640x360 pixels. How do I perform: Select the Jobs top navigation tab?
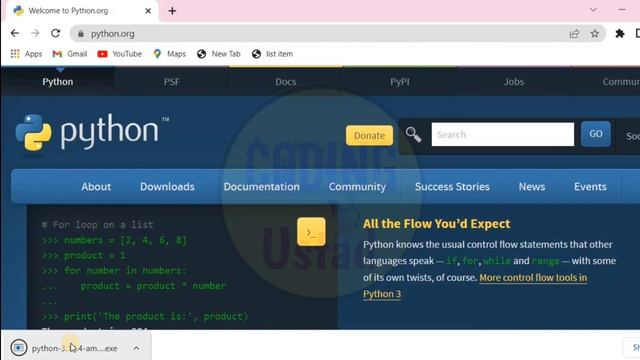click(x=513, y=82)
